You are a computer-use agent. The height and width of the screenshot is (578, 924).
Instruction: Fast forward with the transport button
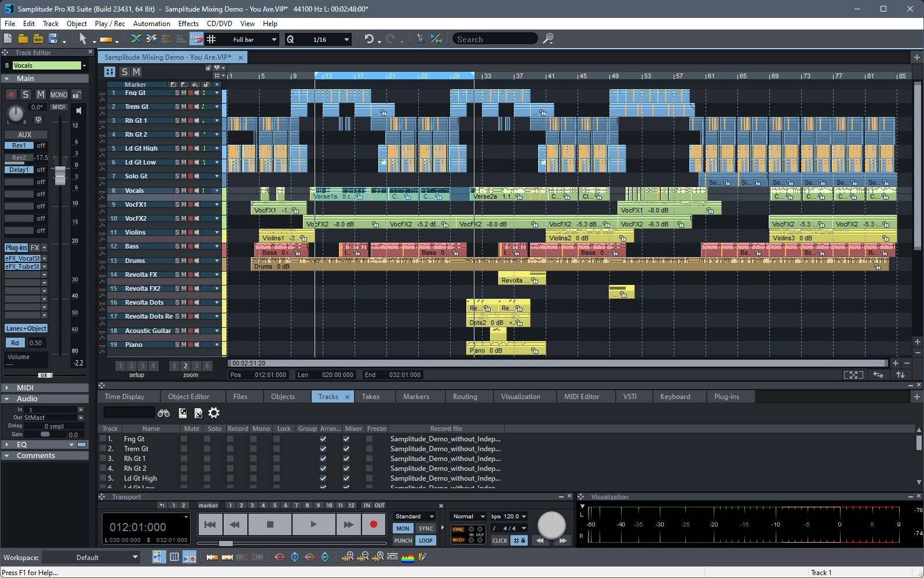(348, 525)
